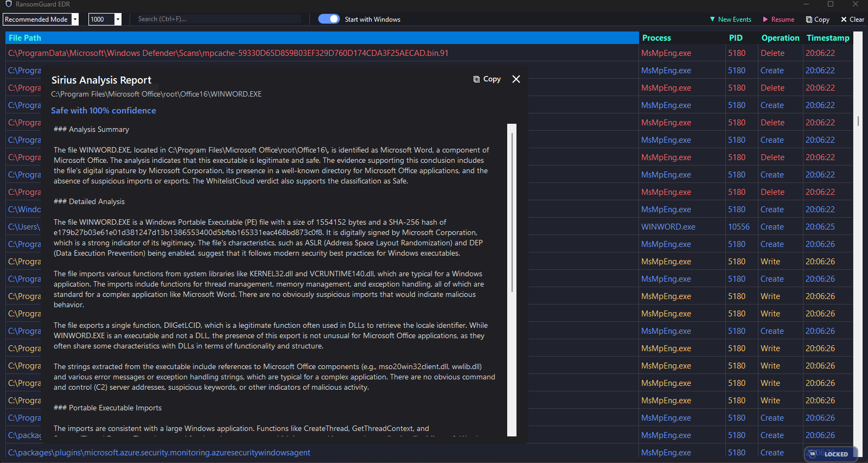Click the "### Analysis Summary" heading
Image resolution: width=868 pixels, height=463 pixels.
[91, 130]
